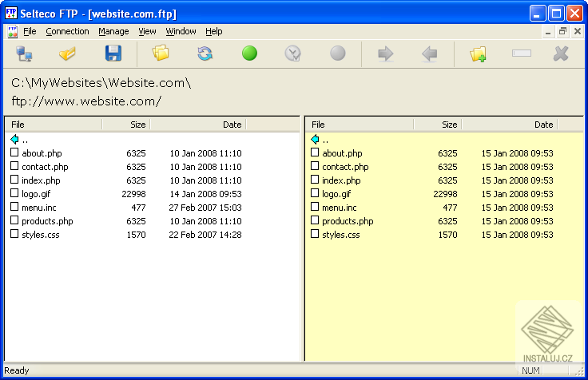Viewport: 588px width, 380px height.
Task: Check remote about.php checkbox
Action: point(315,152)
